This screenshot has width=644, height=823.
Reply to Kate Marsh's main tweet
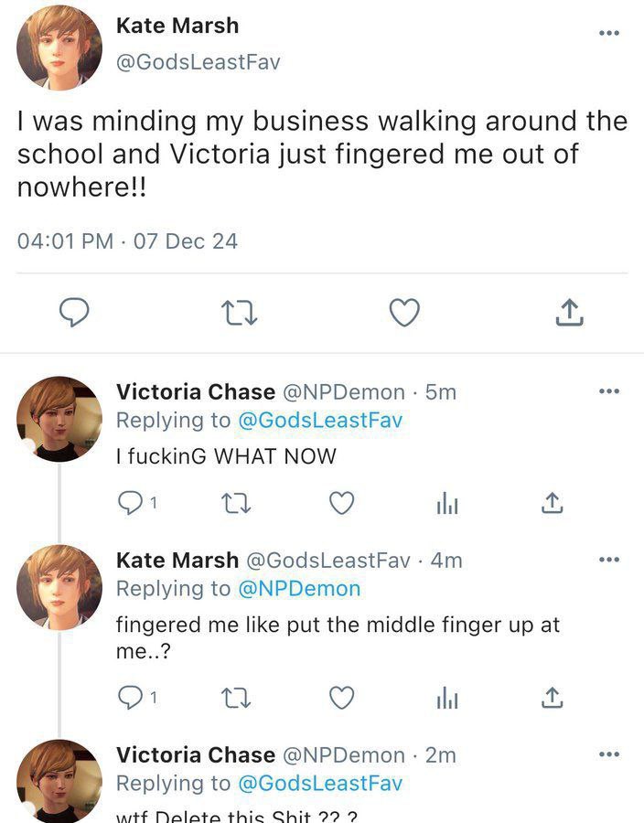tap(74, 313)
